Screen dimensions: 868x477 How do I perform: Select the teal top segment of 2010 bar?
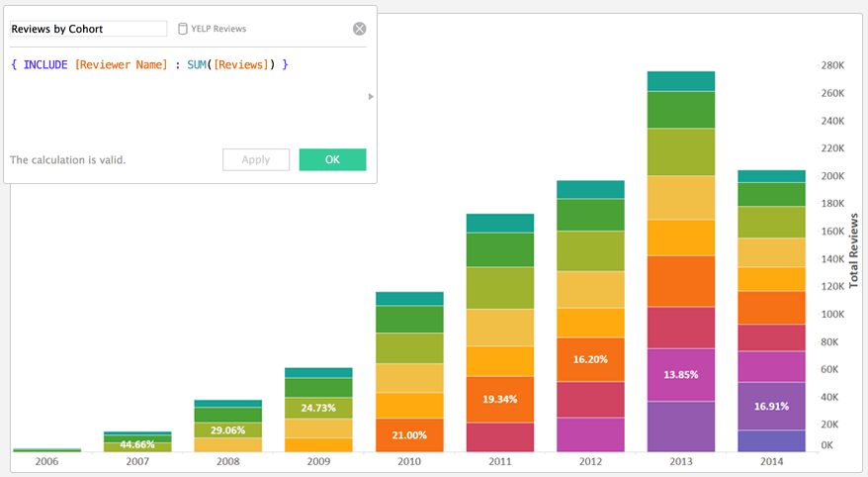click(x=409, y=299)
